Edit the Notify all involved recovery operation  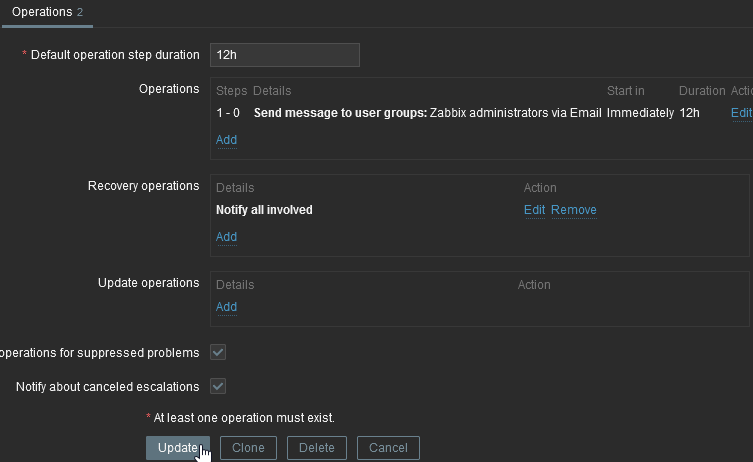[535, 210]
